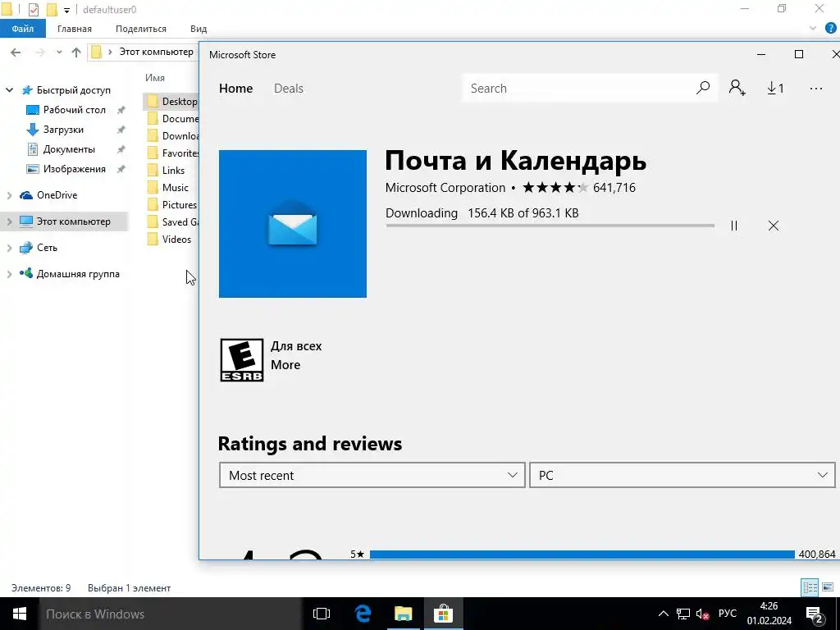840x630 pixels.
Task: Collapse Быстрый доступ tree node
Action: click(9, 90)
